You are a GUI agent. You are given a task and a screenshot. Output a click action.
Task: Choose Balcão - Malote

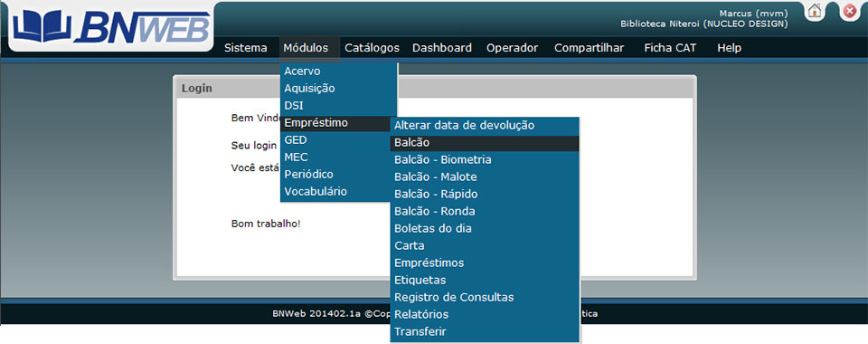click(485, 177)
